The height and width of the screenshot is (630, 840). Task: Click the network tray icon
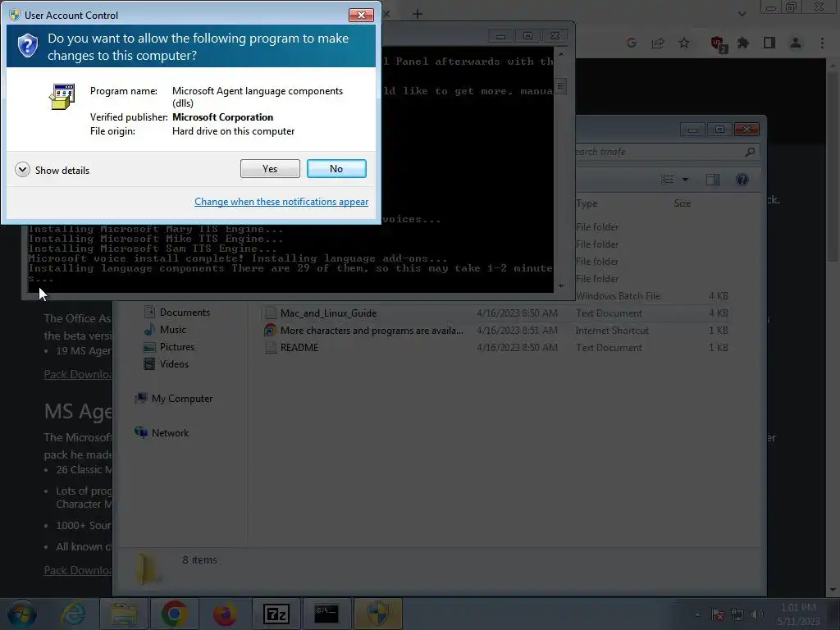tap(737, 614)
